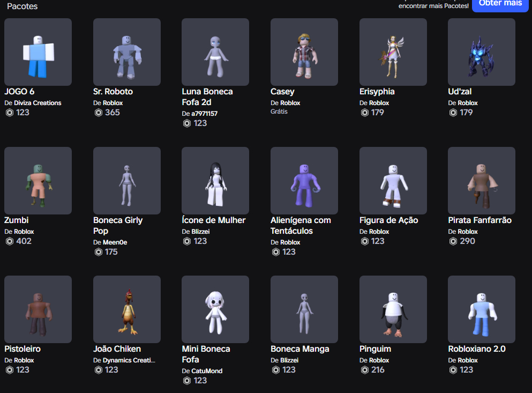
Task: Open the Zumbi bundle thumbnail
Action: (38, 181)
